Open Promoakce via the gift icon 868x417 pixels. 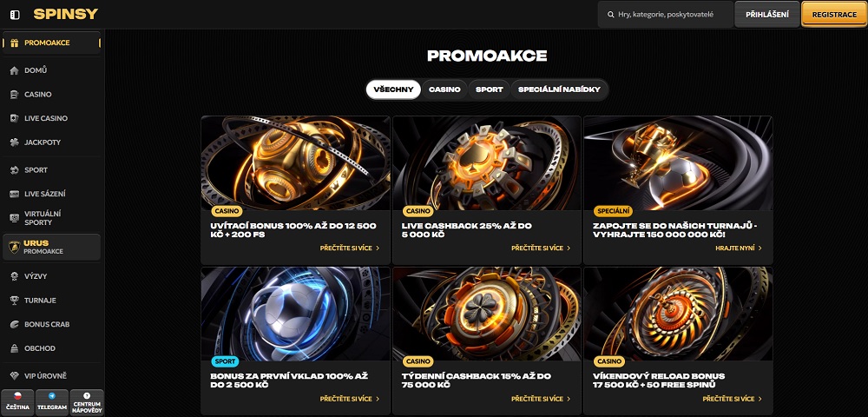(x=15, y=43)
